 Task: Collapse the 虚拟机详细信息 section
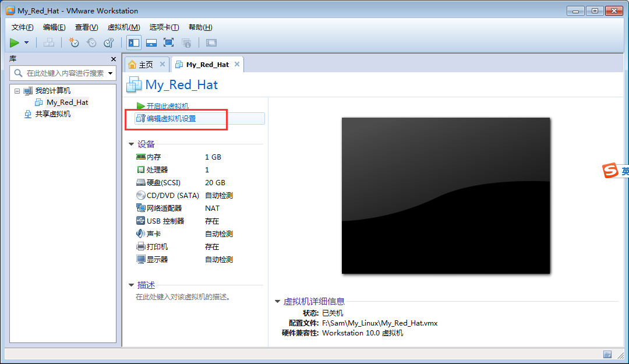277,302
